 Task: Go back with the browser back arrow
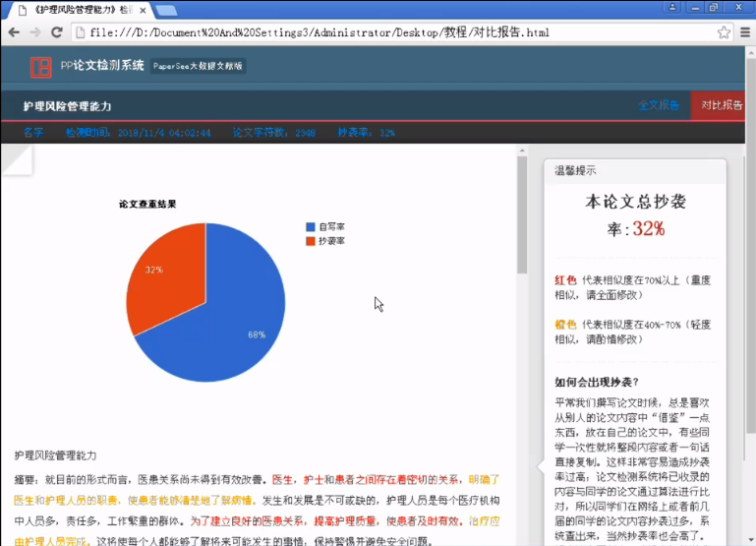14,32
